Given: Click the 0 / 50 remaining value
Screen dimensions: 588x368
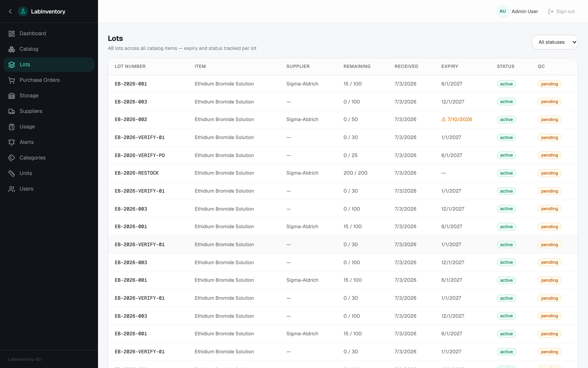Looking at the screenshot, I should tap(350, 120).
